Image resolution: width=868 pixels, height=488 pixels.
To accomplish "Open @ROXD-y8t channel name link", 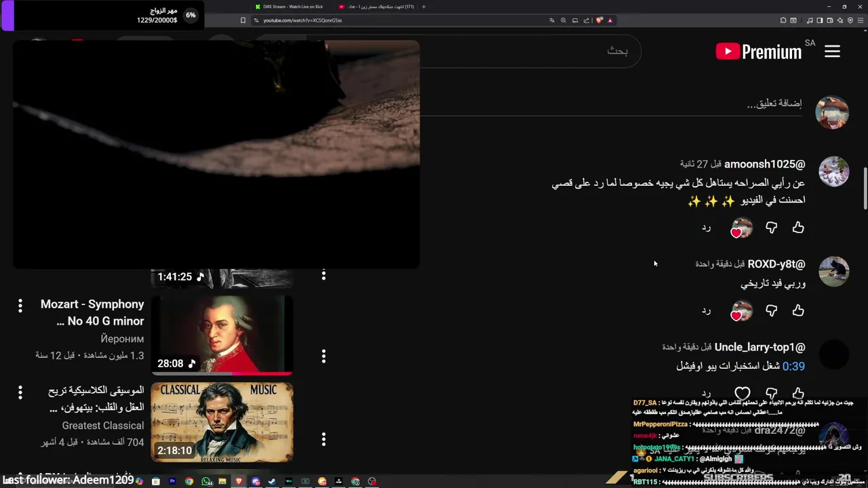I will (x=776, y=264).
